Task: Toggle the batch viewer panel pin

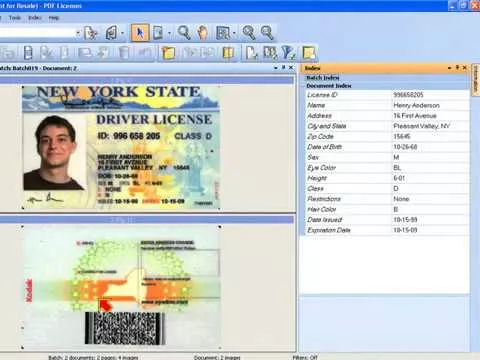Action: click(x=284, y=68)
